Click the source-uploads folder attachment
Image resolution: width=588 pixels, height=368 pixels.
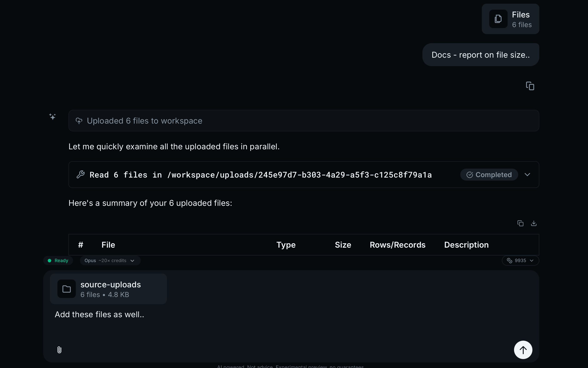click(x=108, y=289)
